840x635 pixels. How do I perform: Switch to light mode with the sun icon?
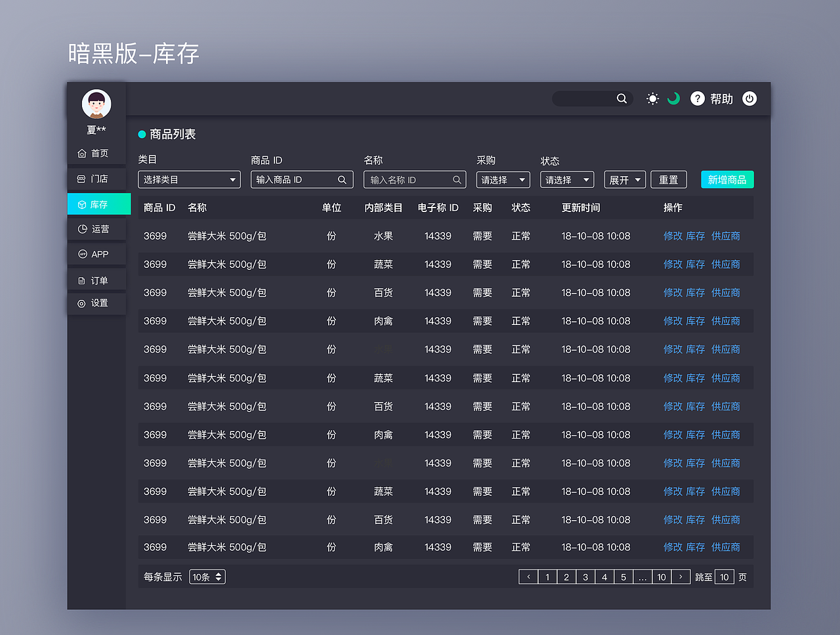(652, 99)
